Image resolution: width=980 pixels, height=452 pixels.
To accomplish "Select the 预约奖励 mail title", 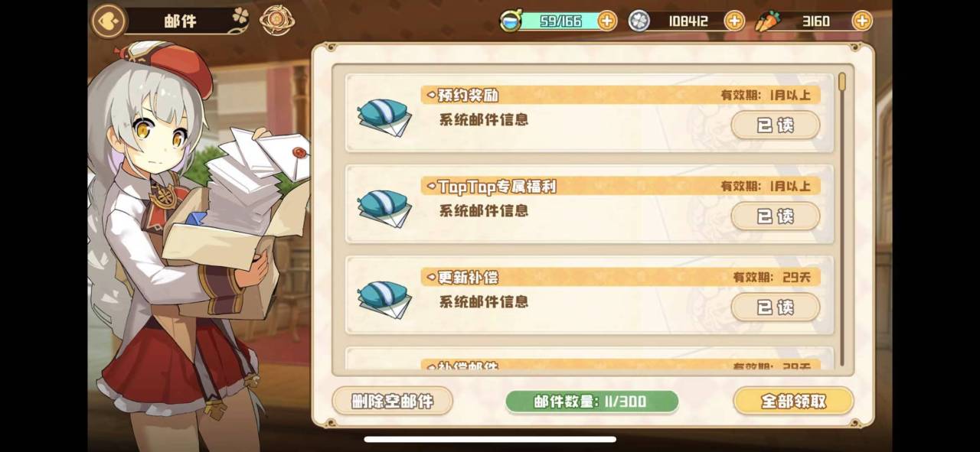I will [469, 96].
